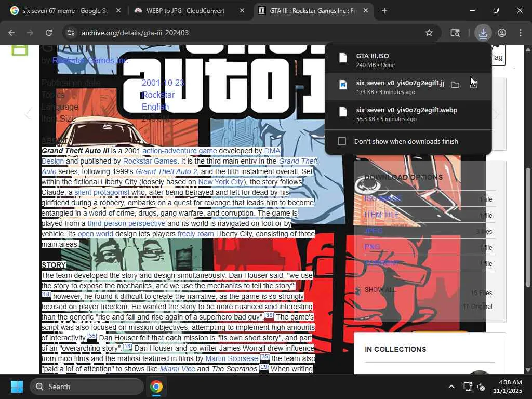Viewport: 532px width, 399px height.
Task: Click the IN COLLECTIONS heading
Action: (x=395, y=349)
